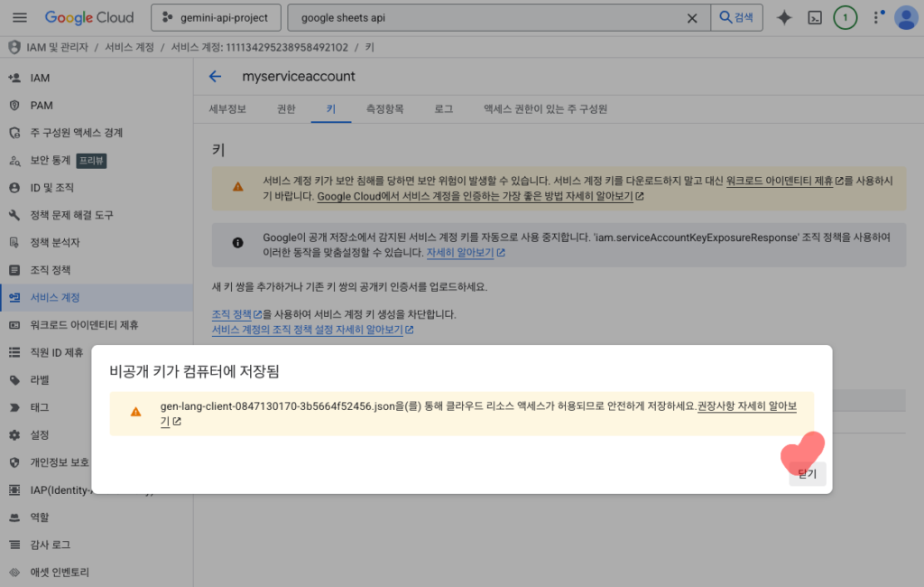Open notifications badge showing 1
This screenshot has height=587, width=924.
coord(845,18)
